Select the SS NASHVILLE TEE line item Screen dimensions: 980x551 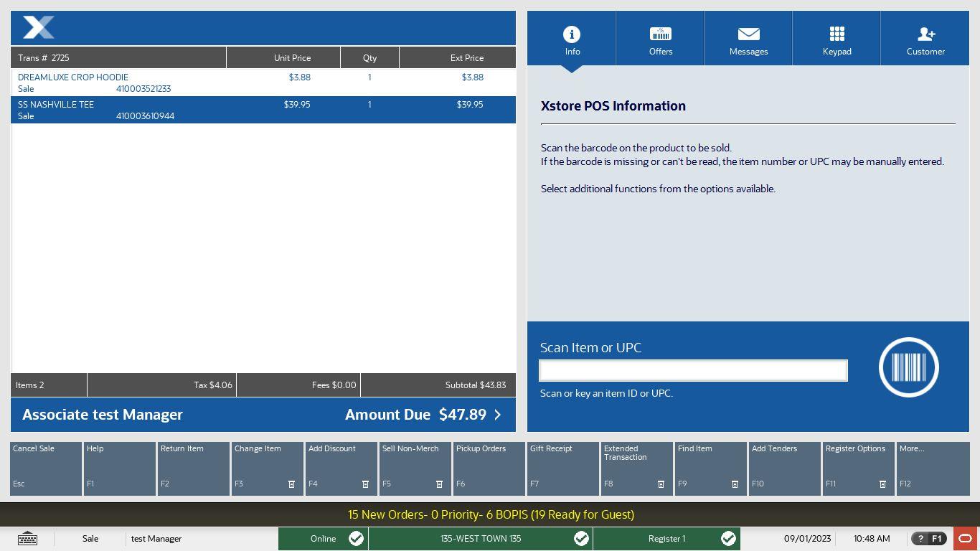coord(263,110)
